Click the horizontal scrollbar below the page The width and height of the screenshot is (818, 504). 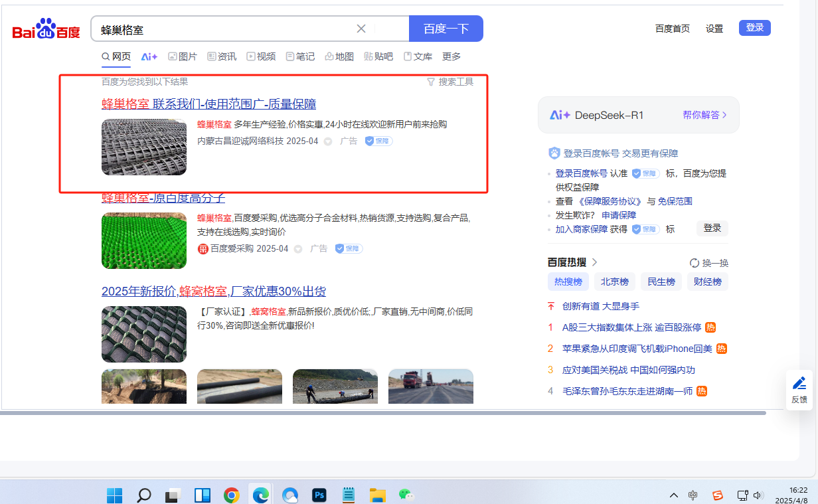(382, 413)
